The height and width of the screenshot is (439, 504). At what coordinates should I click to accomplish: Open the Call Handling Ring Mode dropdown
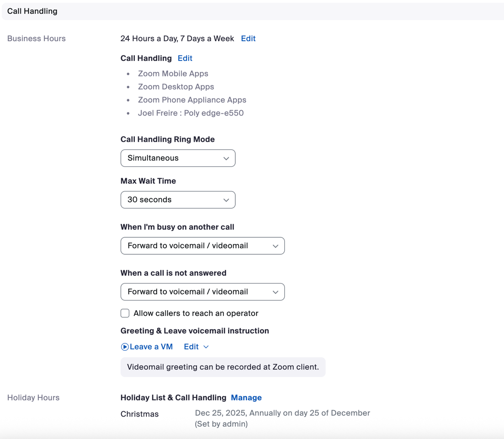(x=178, y=158)
